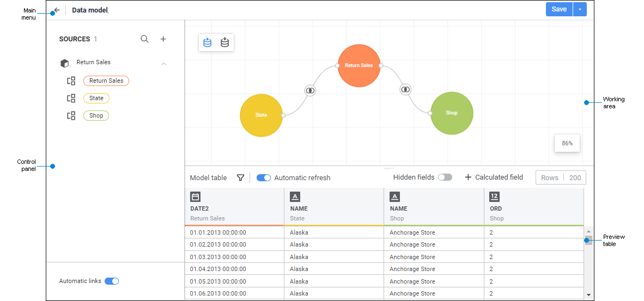Click the 86% zoom level indicator
The width and height of the screenshot is (644, 301).
tap(567, 143)
